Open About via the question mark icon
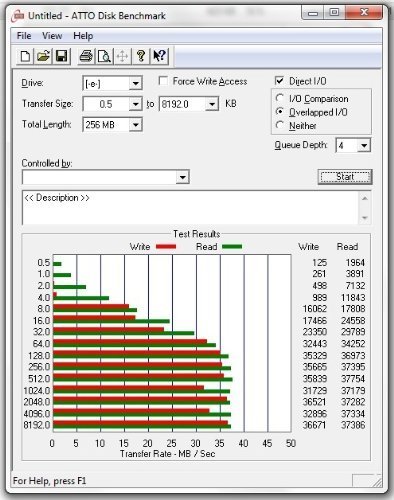Image resolution: width=394 pixels, height=500 pixels. coord(141,56)
